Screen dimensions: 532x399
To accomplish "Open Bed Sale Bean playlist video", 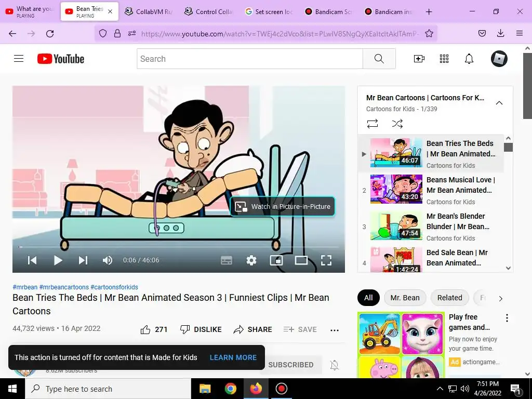I will pos(431,259).
